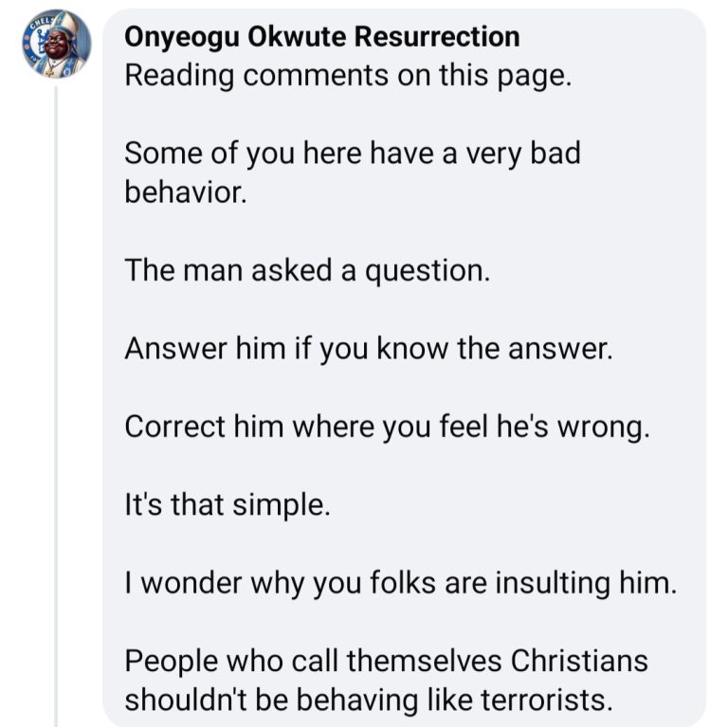Click 'Answer him if you know the answer.'
The height and width of the screenshot is (727, 728).
[x=370, y=349]
